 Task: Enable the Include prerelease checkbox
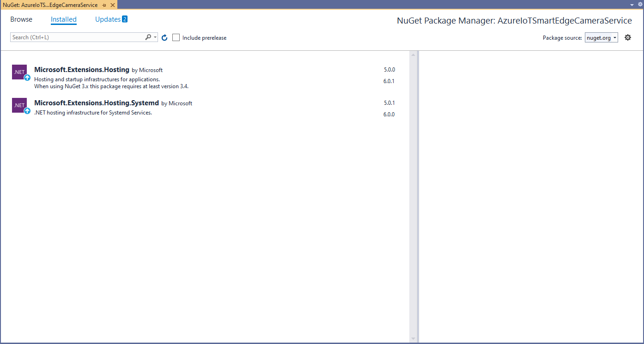click(176, 37)
